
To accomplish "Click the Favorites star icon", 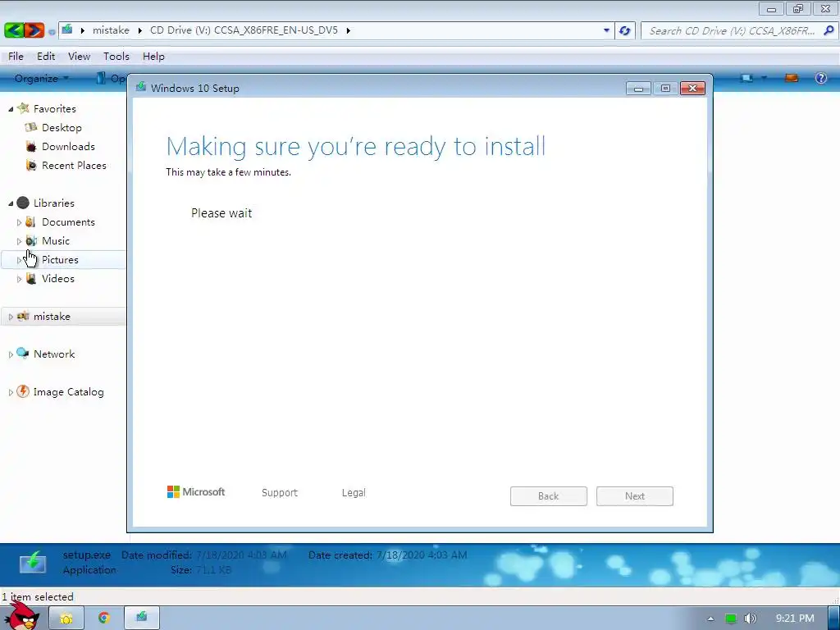I will (x=22, y=108).
